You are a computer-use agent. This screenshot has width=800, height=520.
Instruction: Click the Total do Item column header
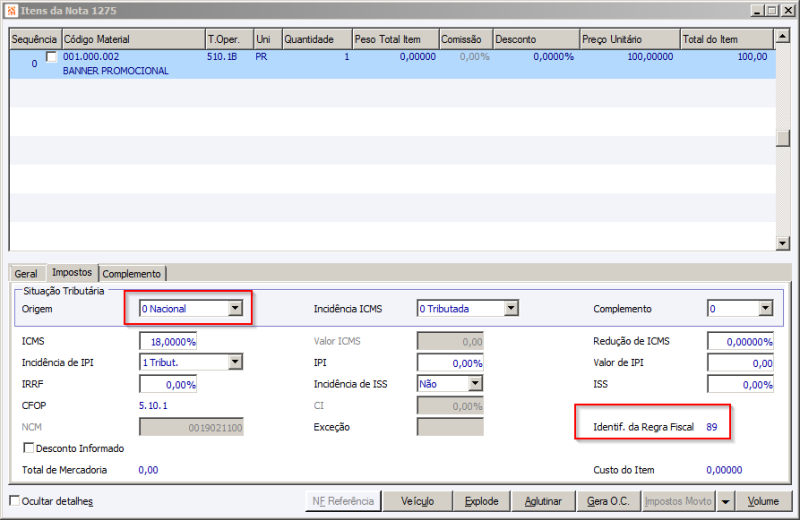(x=727, y=39)
